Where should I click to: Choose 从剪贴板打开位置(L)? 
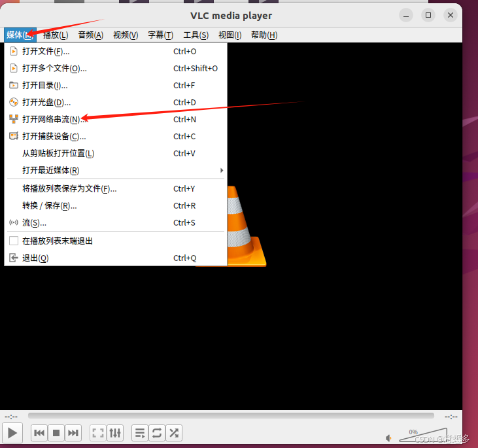click(x=116, y=154)
